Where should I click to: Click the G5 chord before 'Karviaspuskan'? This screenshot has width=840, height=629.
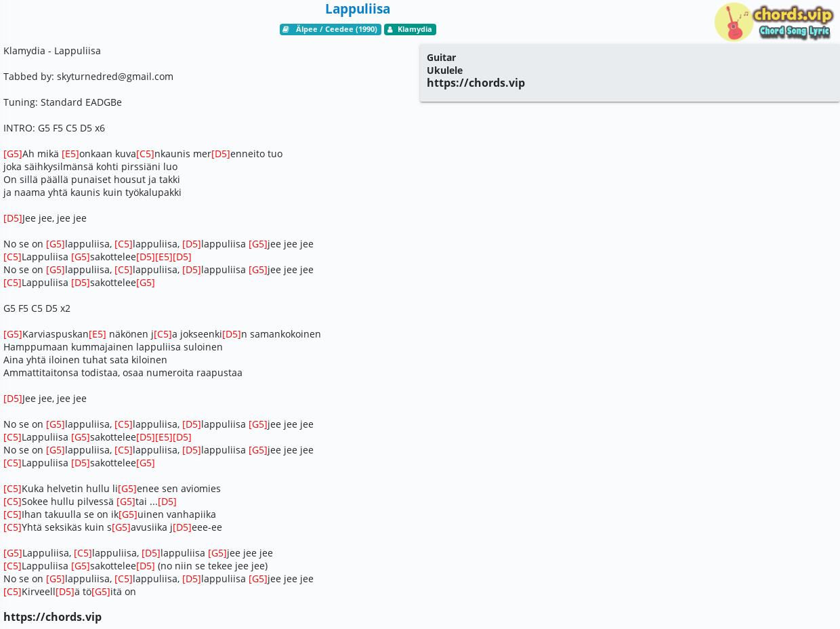pyautogui.click(x=13, y=334)
